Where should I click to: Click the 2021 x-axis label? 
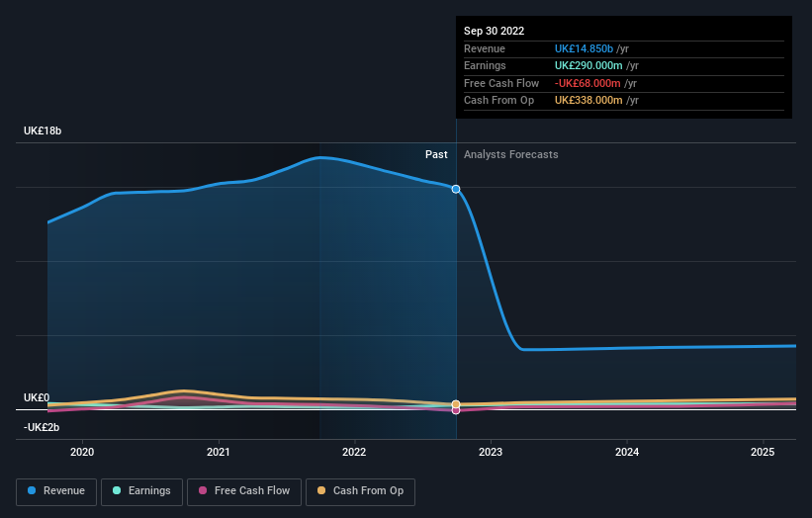click(219, 453)
